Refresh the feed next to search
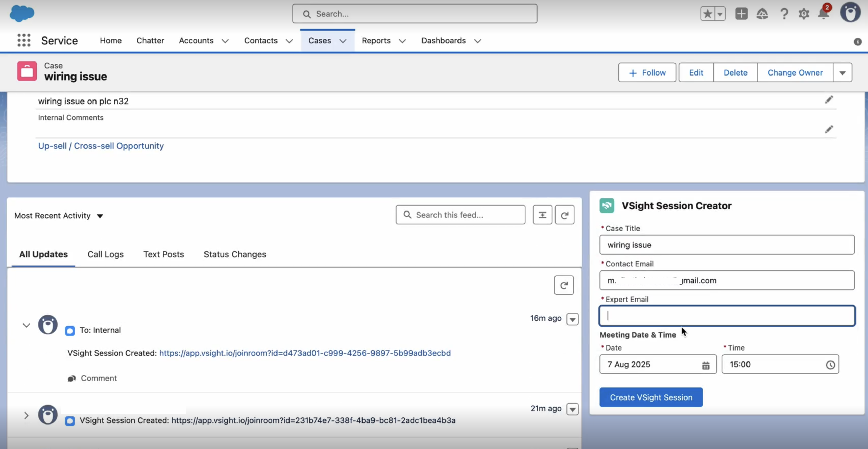This screenshot has width=868, height=449. pyautogui.click(x=564, y=215)
